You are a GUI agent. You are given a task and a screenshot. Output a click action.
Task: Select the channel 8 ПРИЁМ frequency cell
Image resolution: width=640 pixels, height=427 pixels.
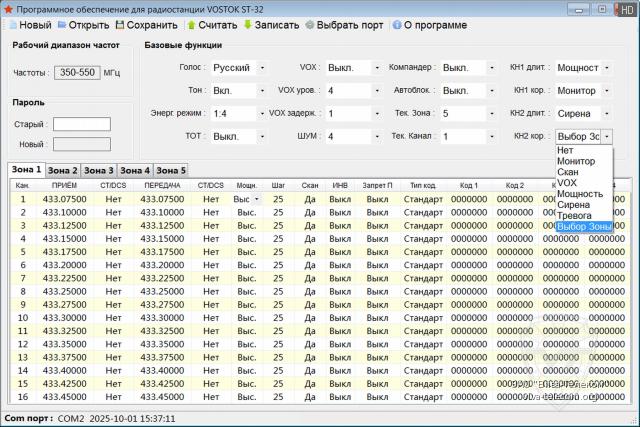[x=64, y=291]
